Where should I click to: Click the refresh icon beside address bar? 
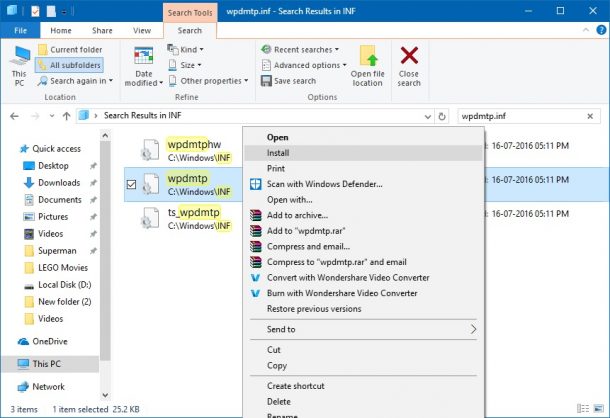click(x=442, y=116)
